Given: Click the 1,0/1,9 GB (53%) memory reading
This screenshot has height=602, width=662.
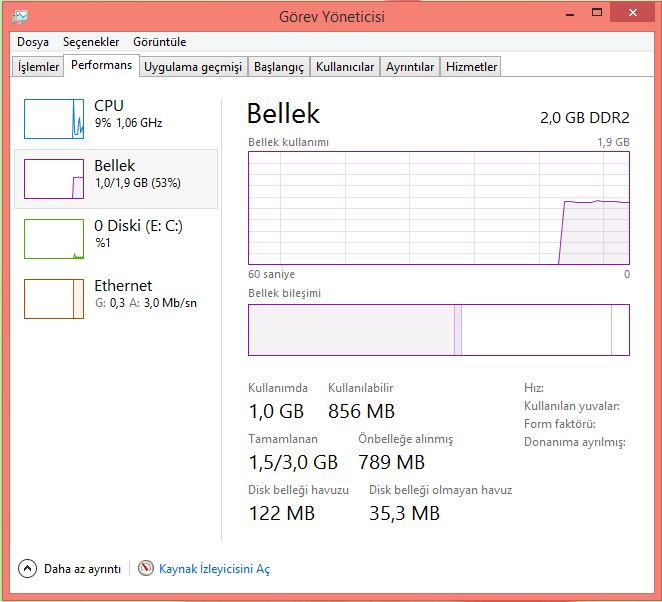Looking at the screenshot, I should pos(138,183).
